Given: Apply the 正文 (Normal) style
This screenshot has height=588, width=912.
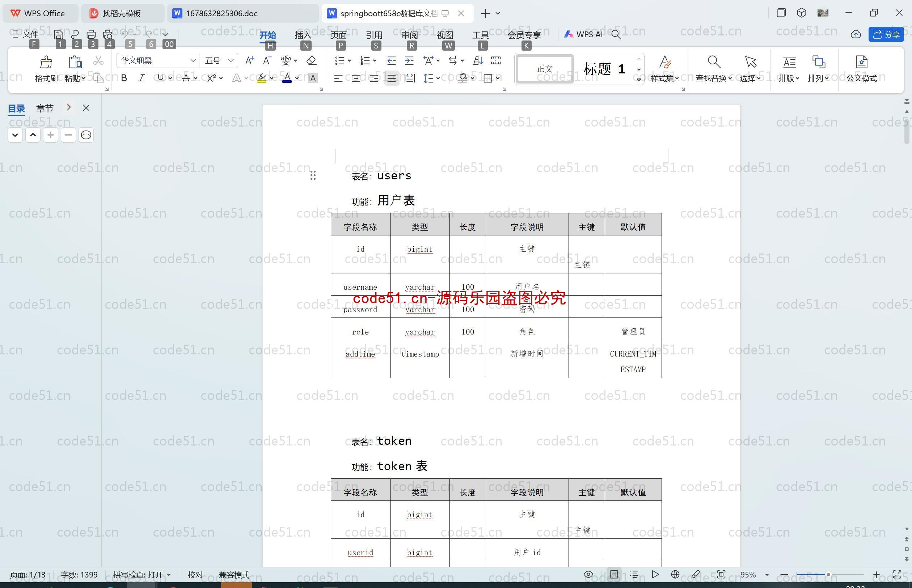Looking at the screenshot, I should pyautogui.click(x=544, y=69).
